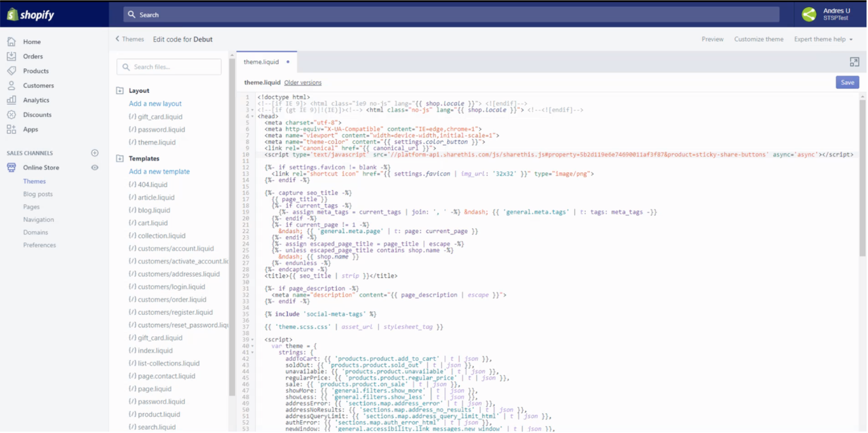This screenshot has height=433, width=868.
Task: Click the unsaved dot on theme.liquid tab
Action: point(288,62)
